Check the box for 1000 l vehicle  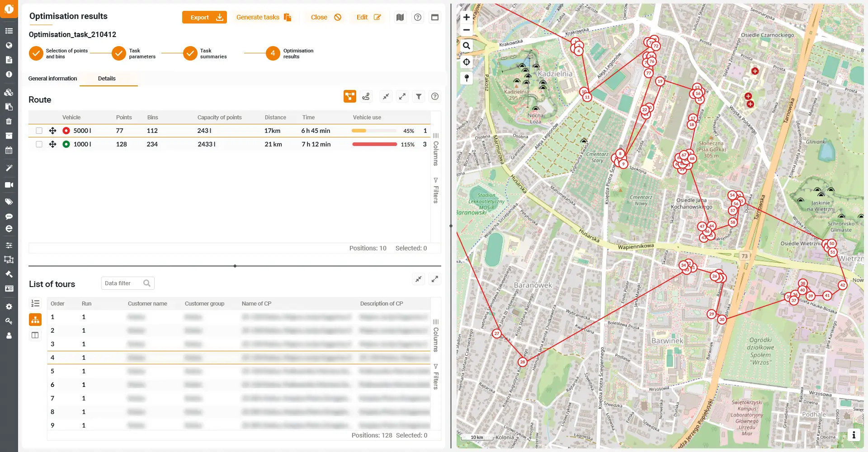pos(39,144)
